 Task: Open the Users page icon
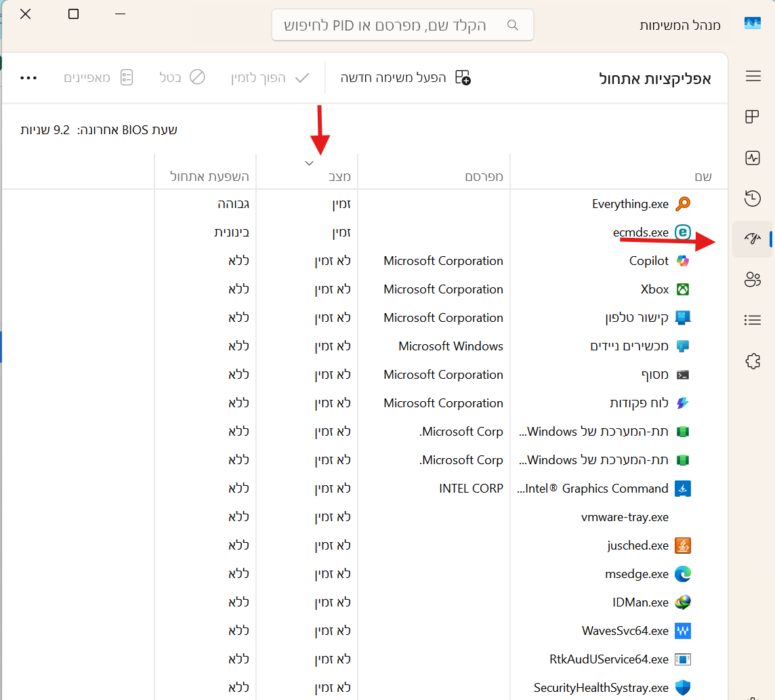click(x=753, y=279)
